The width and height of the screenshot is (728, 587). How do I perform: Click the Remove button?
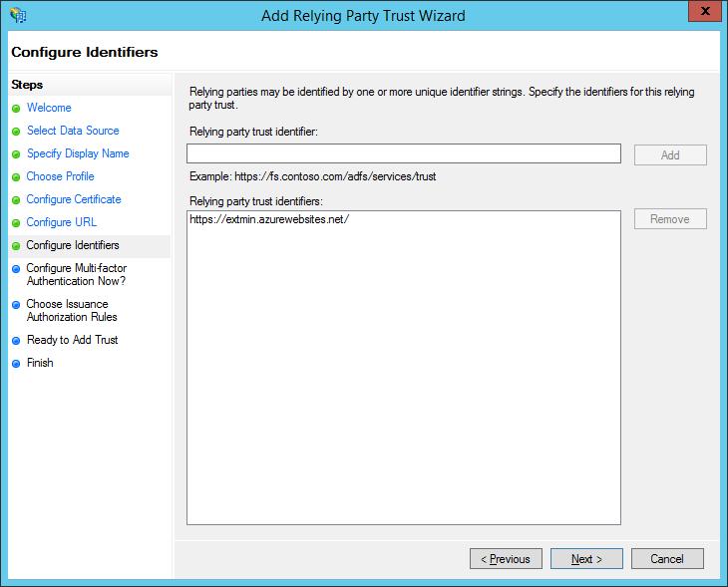coord(670,219)
